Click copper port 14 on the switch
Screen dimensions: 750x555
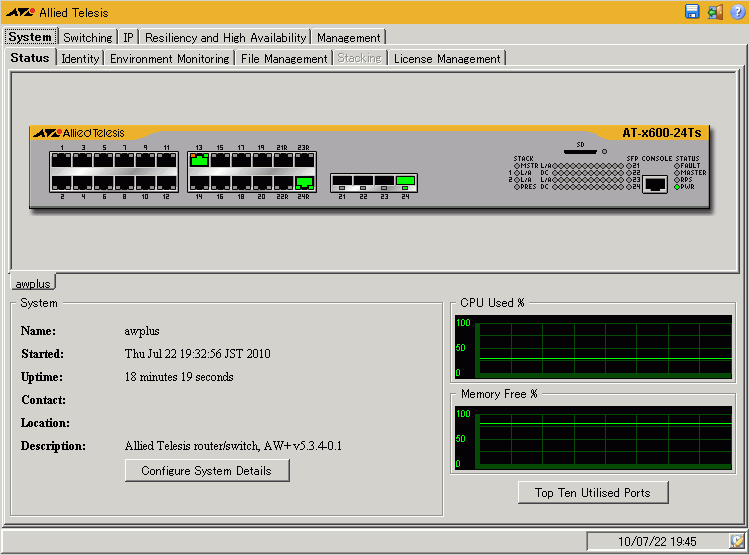(x=199, y=183)
